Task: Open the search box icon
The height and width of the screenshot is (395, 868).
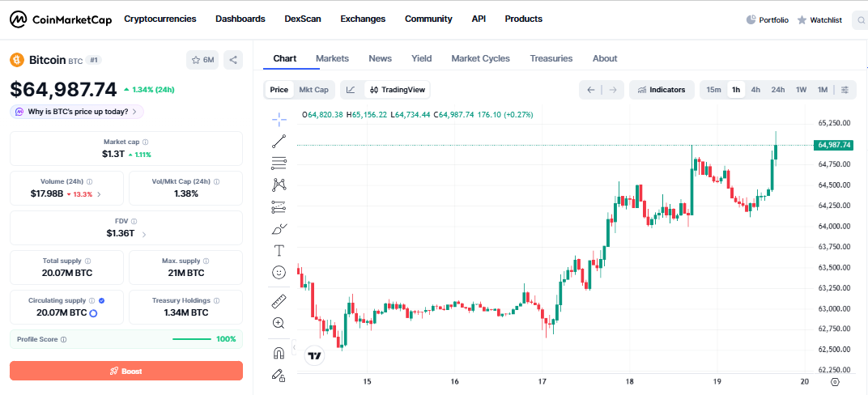Action: [x=862, y=20]
